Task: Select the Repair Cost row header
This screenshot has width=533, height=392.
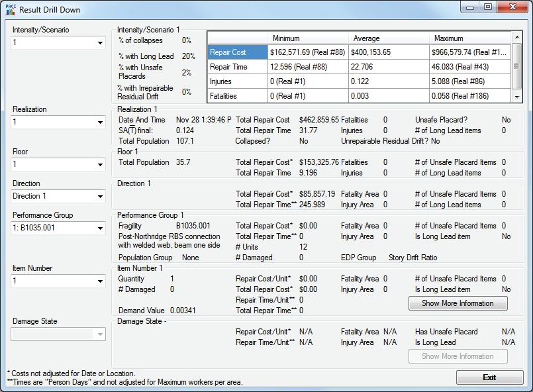Action: (x=238, y=52)
